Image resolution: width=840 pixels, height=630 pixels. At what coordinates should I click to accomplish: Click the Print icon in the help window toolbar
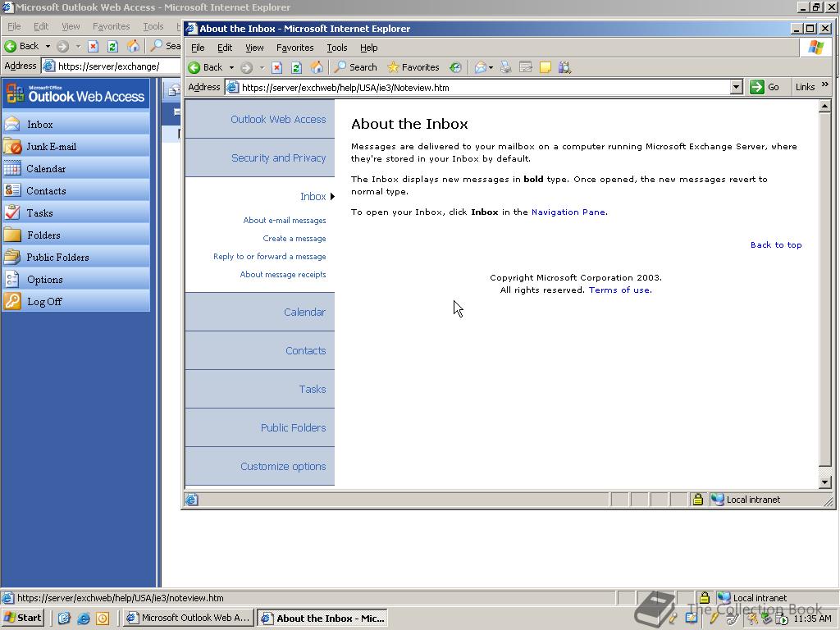click(505, 67)
